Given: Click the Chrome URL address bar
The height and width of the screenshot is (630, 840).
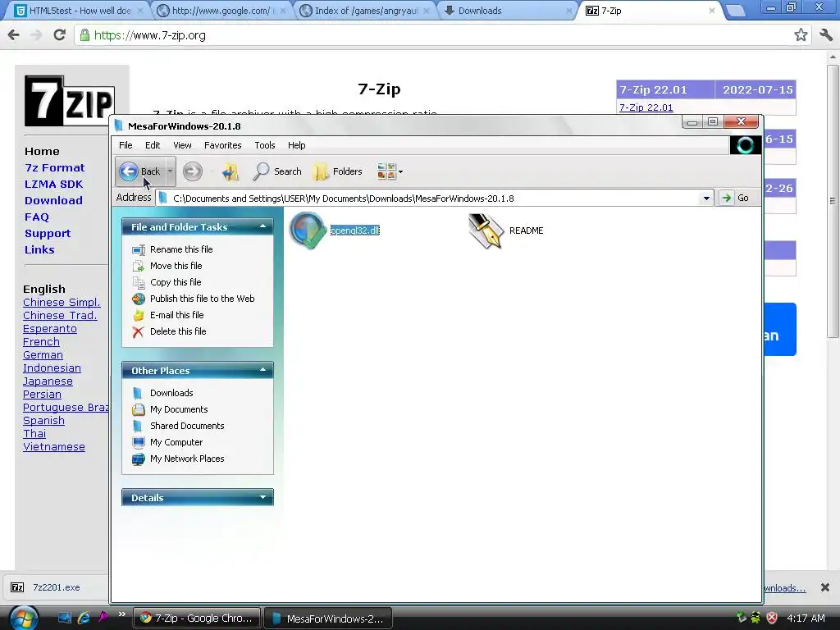Looking at the screenshot, I should point(441,35).
